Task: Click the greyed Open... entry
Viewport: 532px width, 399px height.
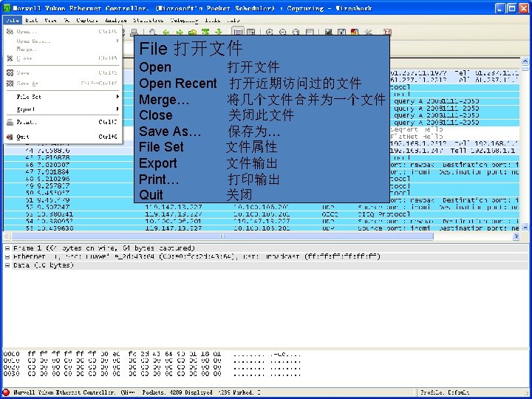Action: pyautogui.click(x=63, y=32)
